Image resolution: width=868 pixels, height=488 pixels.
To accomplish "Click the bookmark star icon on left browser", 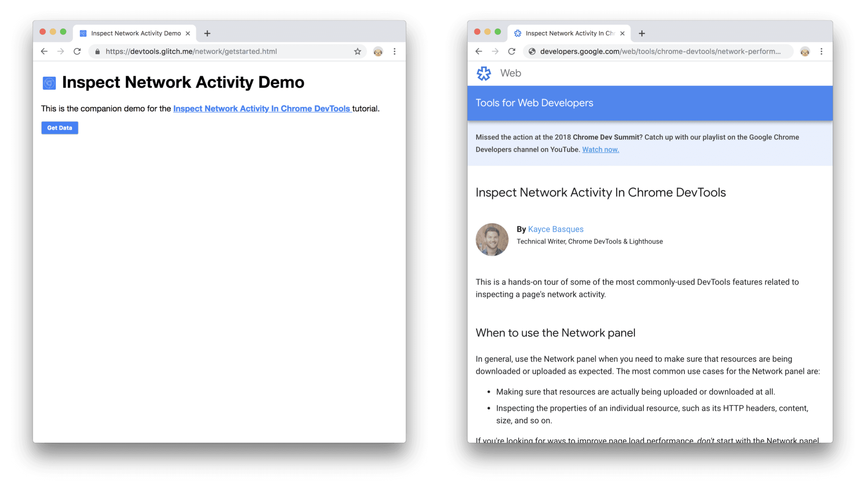I will click(x=358, y=51).
